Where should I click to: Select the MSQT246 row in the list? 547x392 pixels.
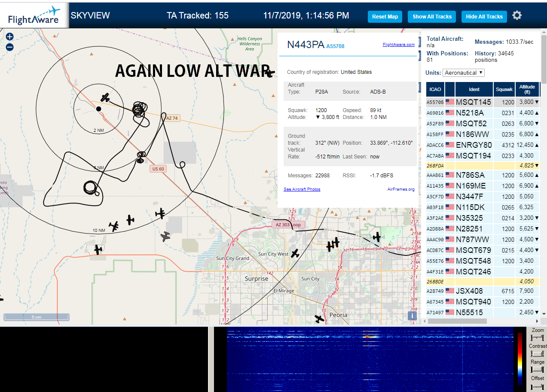[x=483, y=272]
